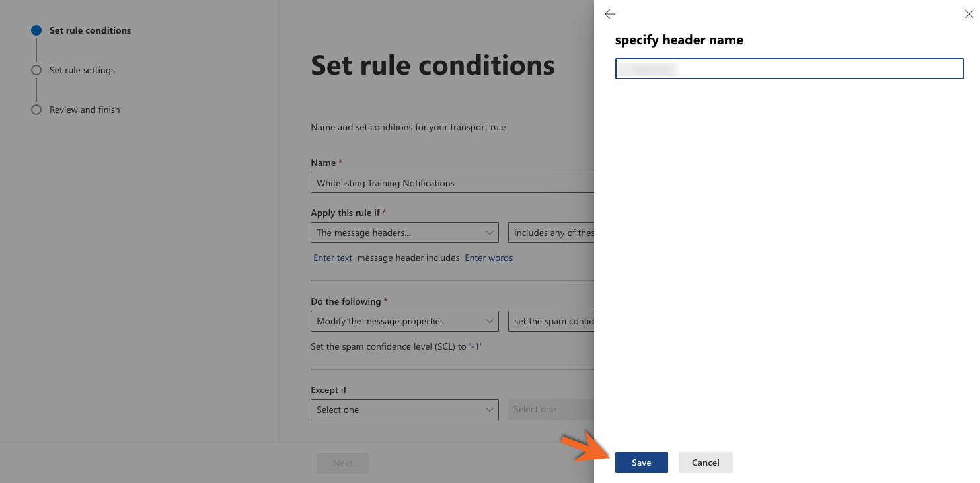The image size is (980, 483).
Task: Click the '-1' SCL value link
Action: pos(475,346)
